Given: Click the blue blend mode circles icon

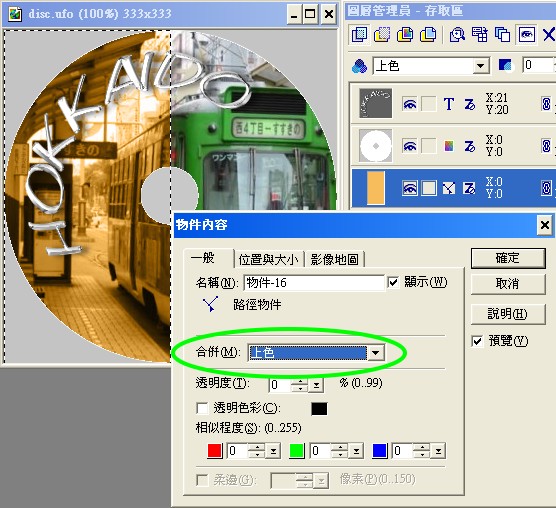Looking at the screenshot, I should (359, 66).
